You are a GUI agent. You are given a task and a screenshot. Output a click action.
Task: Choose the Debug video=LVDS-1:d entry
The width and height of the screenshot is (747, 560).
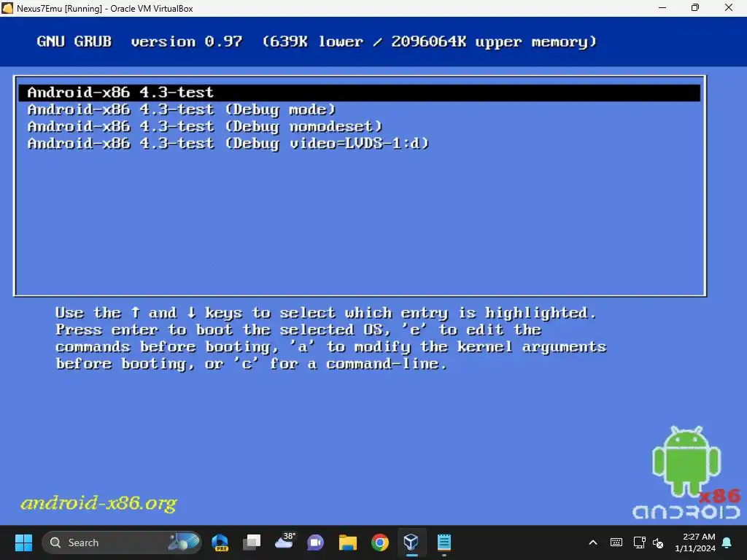pyautogui.click(x=228, y=144)
